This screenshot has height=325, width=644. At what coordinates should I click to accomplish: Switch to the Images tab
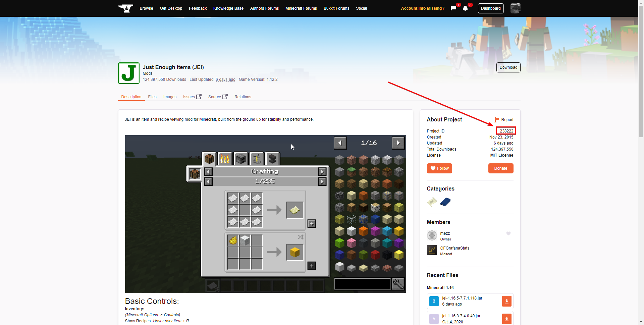coord(170,97)
